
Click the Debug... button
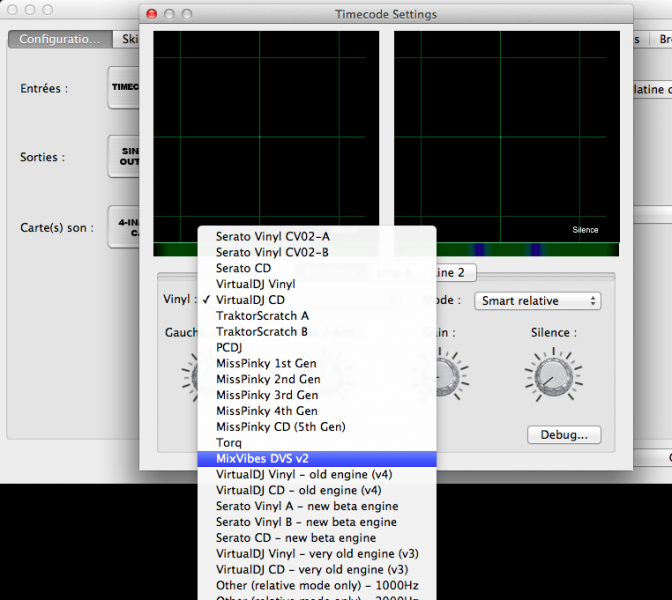pos(564,435)
